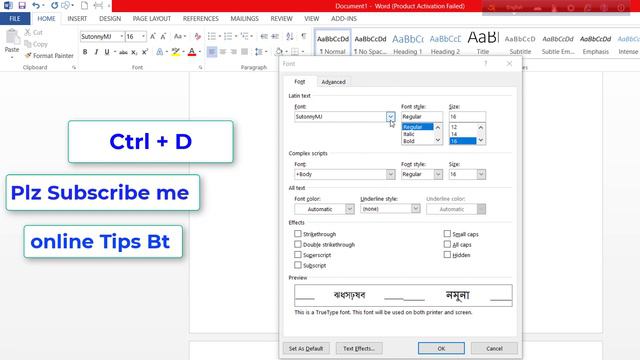Switch to the REFERENCES ribbon tab
The image size is (640, 360).
200,18
